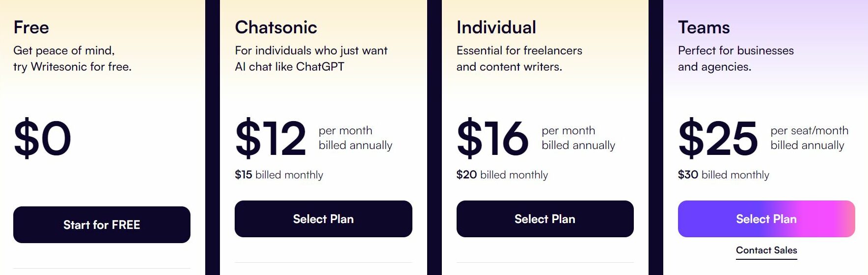The image size is (868, 275).
Task: Choose Select Plan for the Individual tier
Action: pos(545,219)
